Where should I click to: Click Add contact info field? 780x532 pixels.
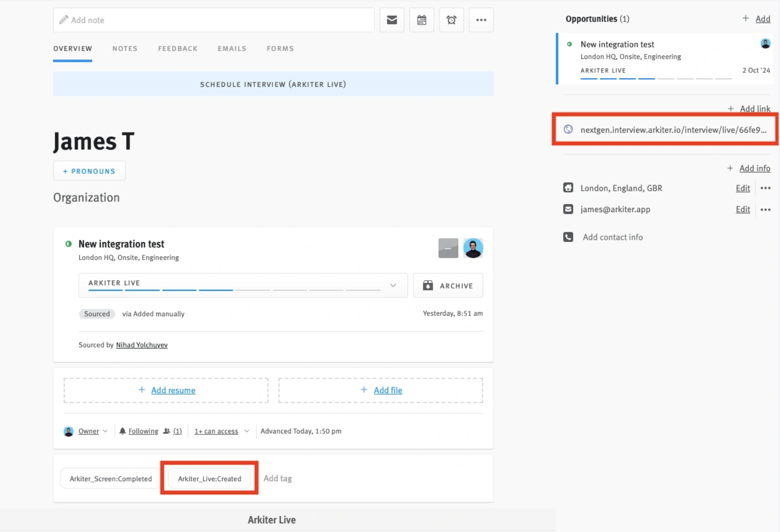(612, 237)
